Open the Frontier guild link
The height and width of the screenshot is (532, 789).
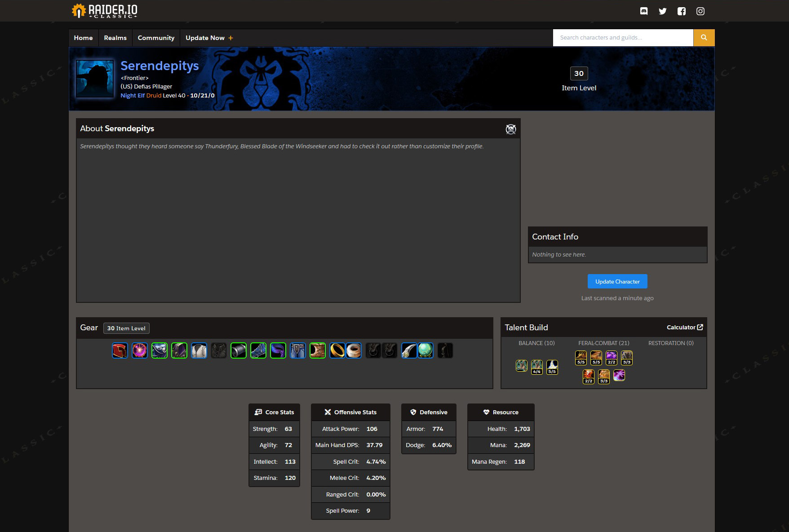pos(134,78)
